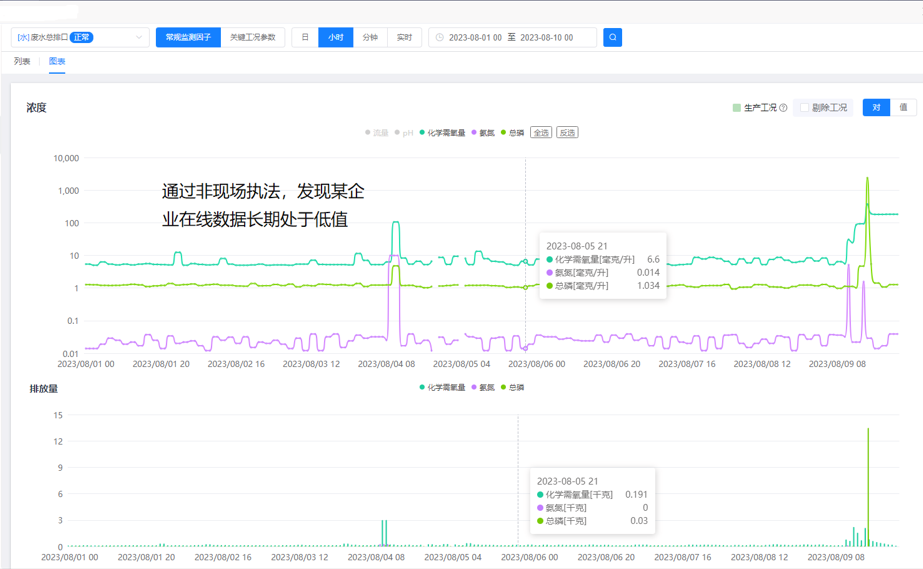
Task: Click the start date 2023-08-01 00 field
Action: click(x=475, y=37)
